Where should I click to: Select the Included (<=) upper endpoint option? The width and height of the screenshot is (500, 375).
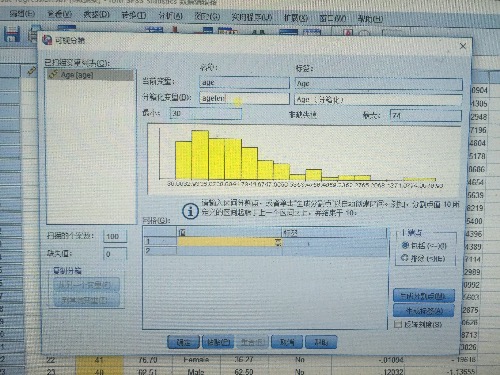coord(424,246)
